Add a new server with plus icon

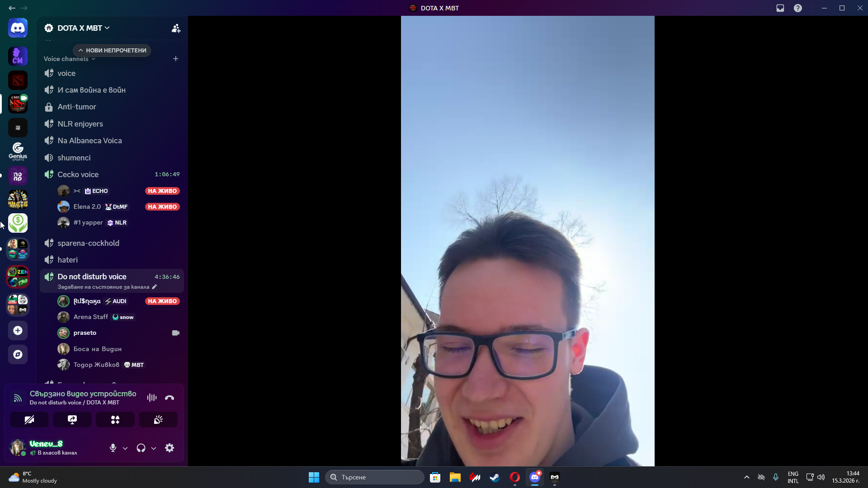tap(18, 331)
